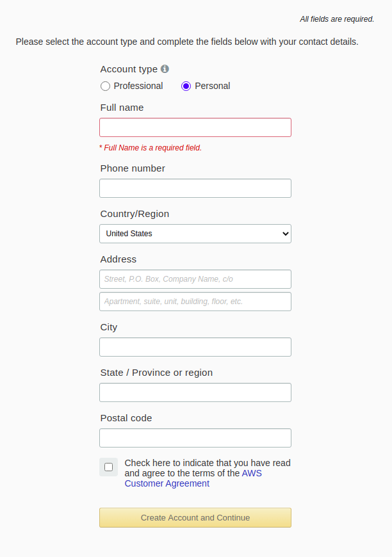Focus the City input field
The width and height of the screenshot is (392, 557).
tap(195, 347)
